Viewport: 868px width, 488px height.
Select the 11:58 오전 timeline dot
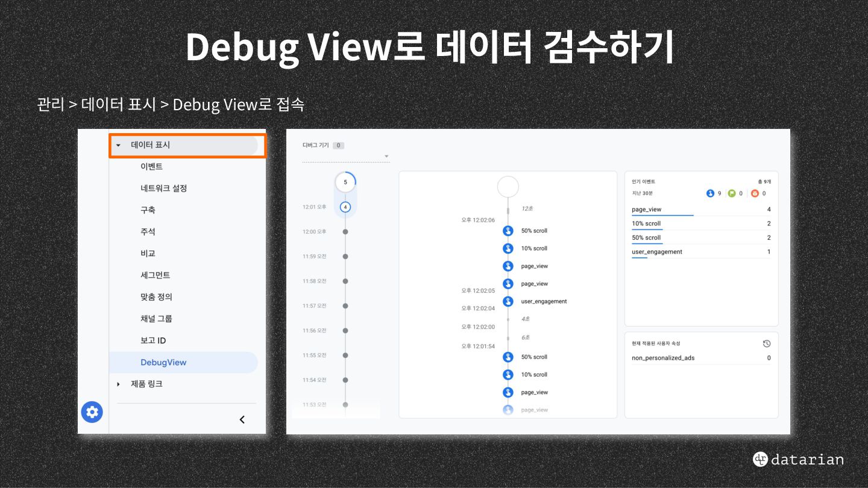tap(345, 281)
